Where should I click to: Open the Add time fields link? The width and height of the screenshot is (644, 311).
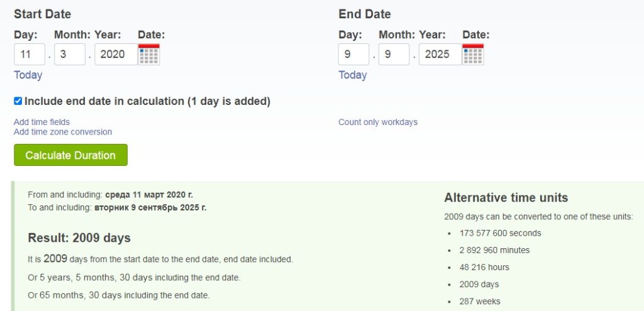[42, 122]
